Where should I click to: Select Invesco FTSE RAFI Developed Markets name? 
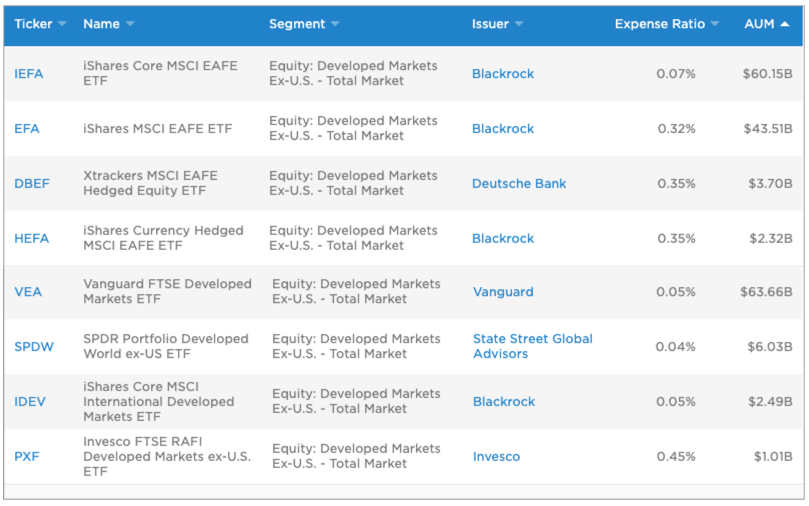click(x=167, y=456)
